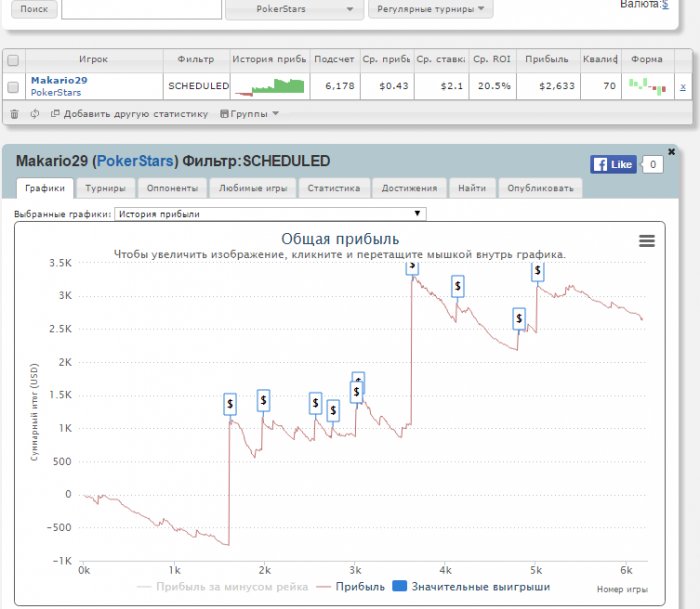The width and height of the screenshot is (700, 609).
Task: Change currency via Валюта $ link
Action: pyautogui.click(x=665, y=4)
